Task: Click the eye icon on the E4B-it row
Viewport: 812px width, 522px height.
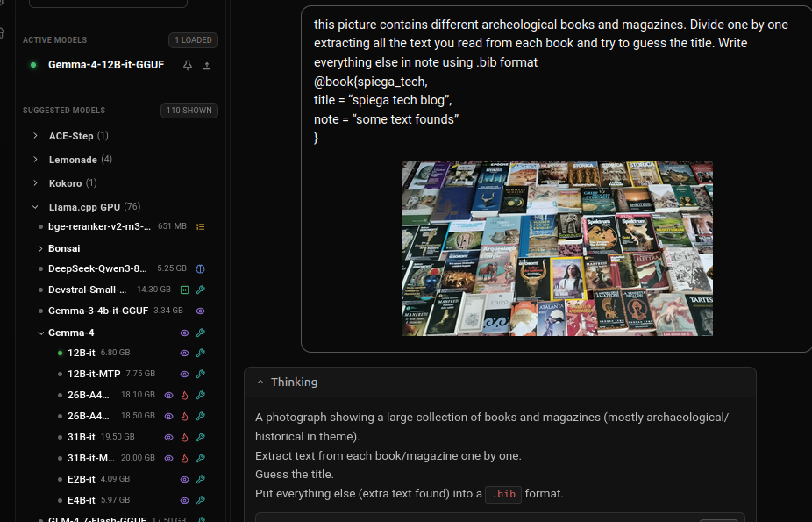Action: [184, 500]
